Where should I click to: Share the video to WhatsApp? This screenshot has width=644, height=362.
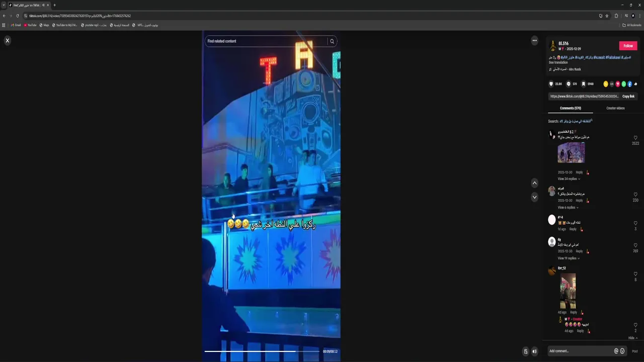point(624,84)
